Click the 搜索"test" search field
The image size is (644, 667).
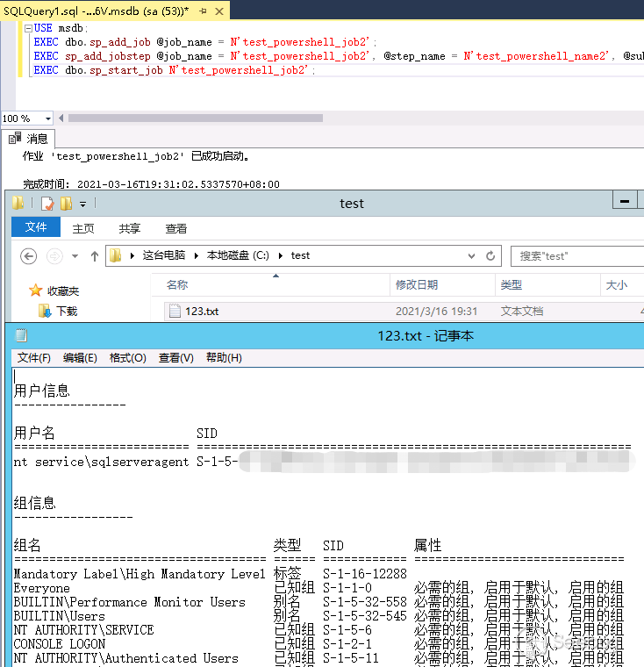click(578, 256)
